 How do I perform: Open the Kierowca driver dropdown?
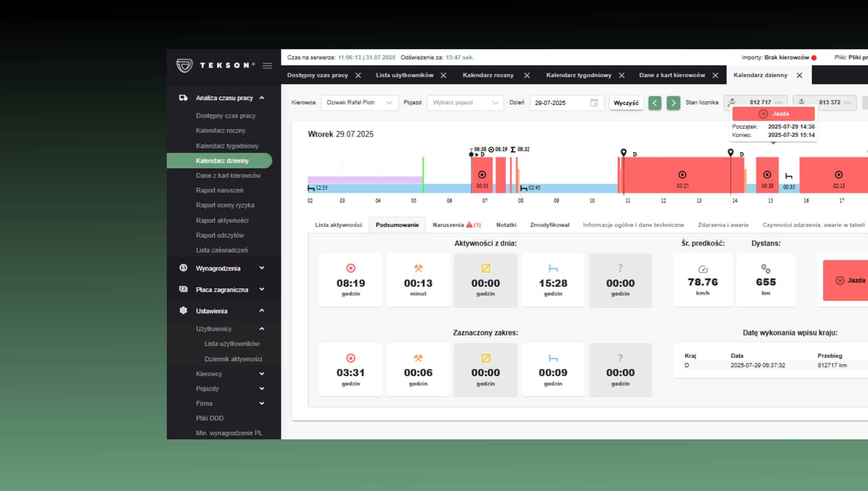(359, 103)
